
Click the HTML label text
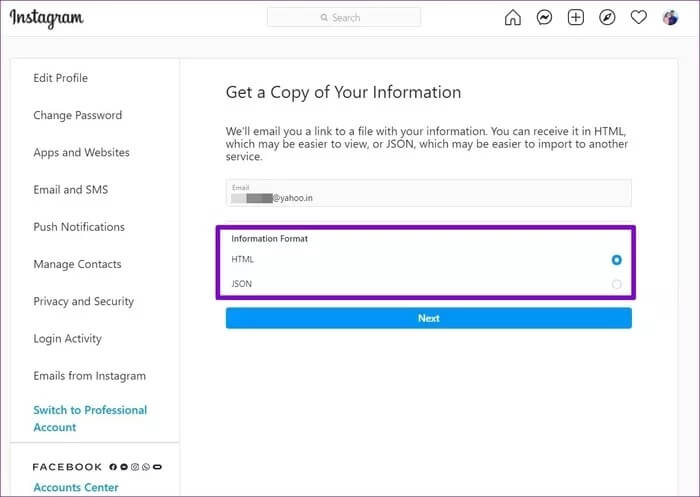(242, 259)
